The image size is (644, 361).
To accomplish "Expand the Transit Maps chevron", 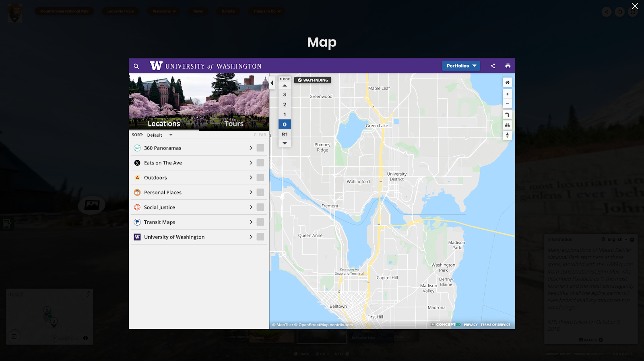I will click(x=251, y=222).
